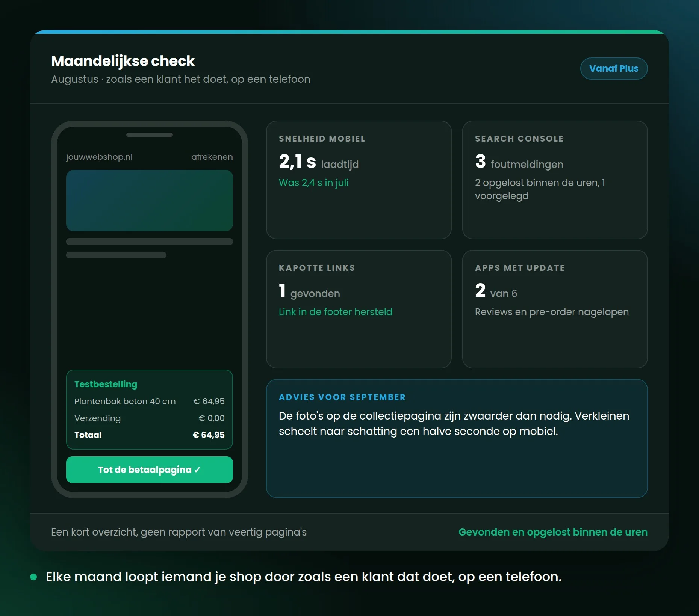Click the product image placeholder in the phone

150,200
